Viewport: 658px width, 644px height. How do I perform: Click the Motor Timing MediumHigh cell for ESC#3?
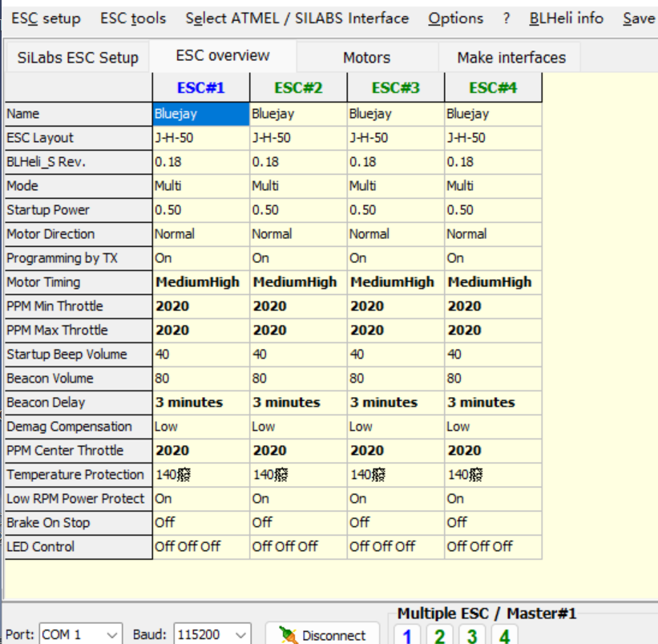coord(396,282)
